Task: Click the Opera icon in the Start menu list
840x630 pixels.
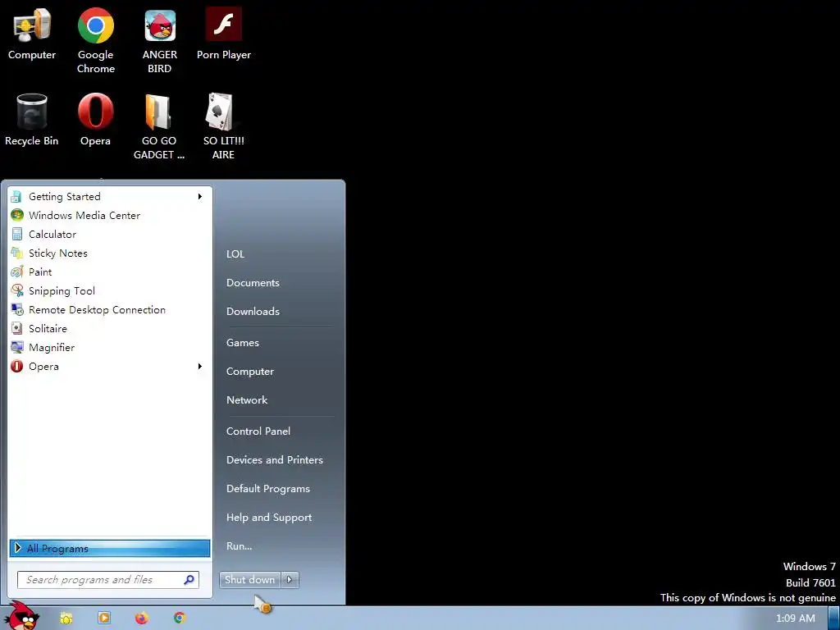Action: coord(16,367)
